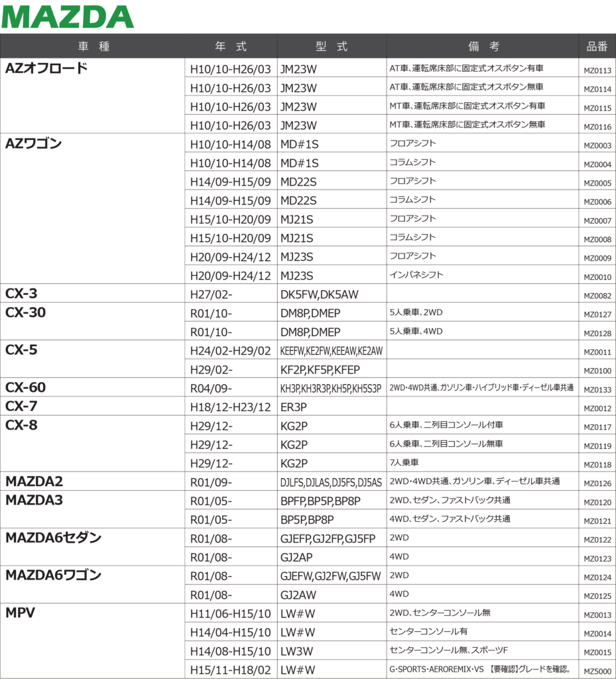Click the LW3W model code cell
The image size is (616, 679).
(x=298, y=651)
